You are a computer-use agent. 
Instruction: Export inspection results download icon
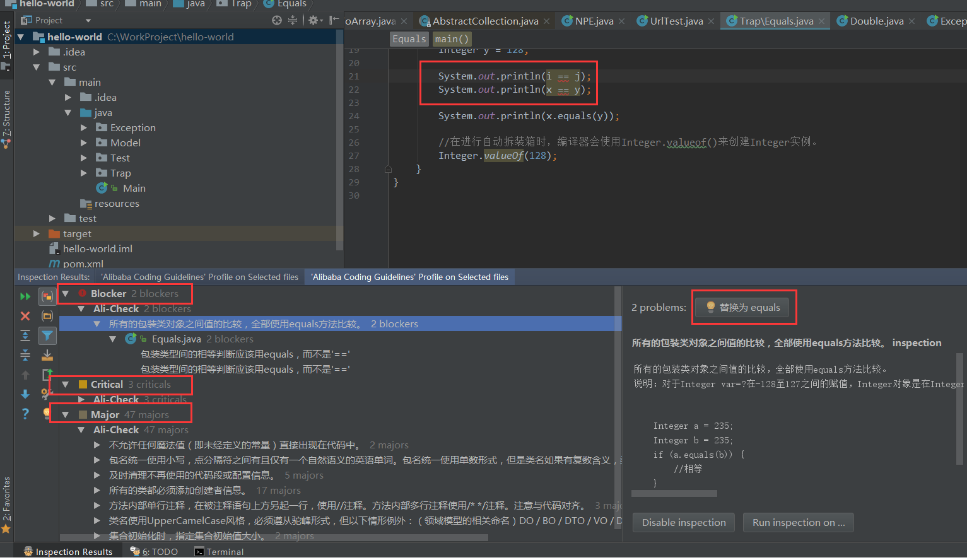[47, 354]
